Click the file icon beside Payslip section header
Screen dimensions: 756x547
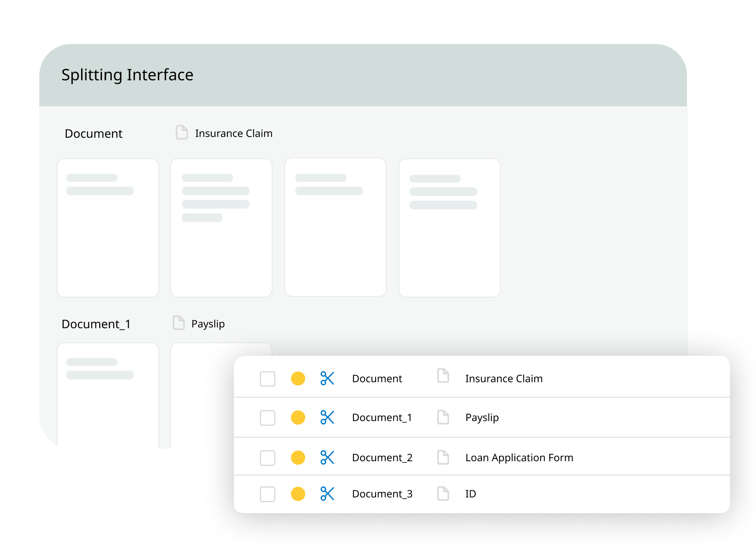pos(179,323)
